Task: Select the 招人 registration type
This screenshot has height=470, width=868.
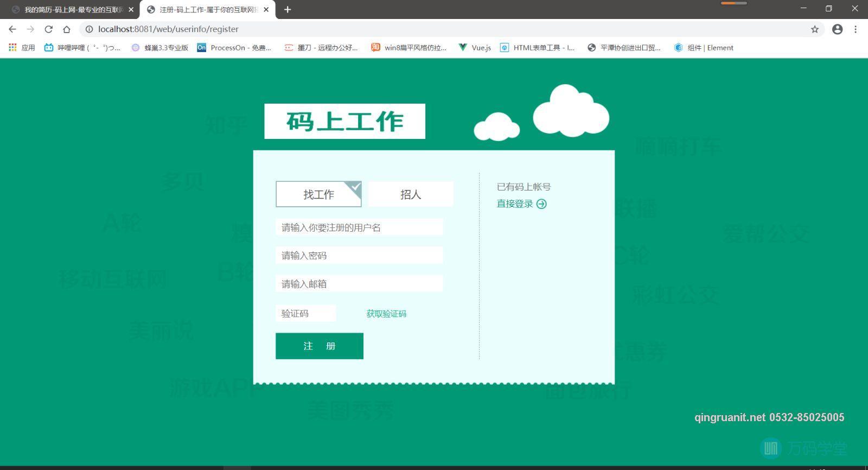Action: coord(411,194)
